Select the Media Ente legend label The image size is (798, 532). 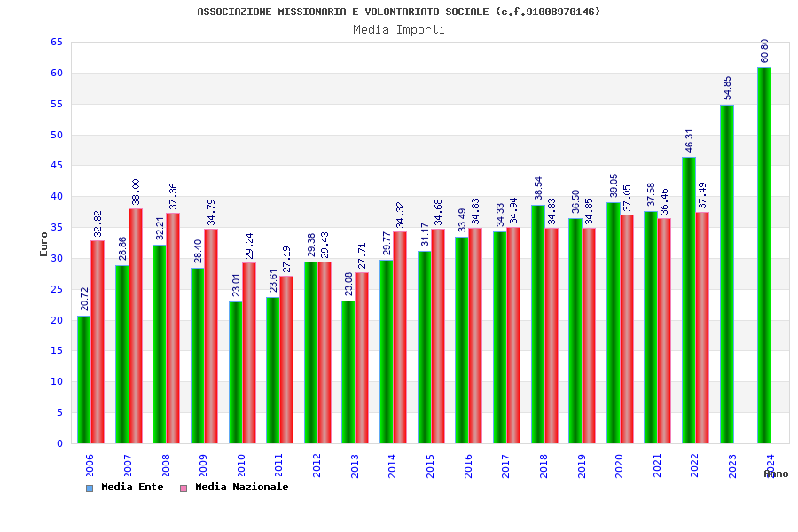(132, 487)
